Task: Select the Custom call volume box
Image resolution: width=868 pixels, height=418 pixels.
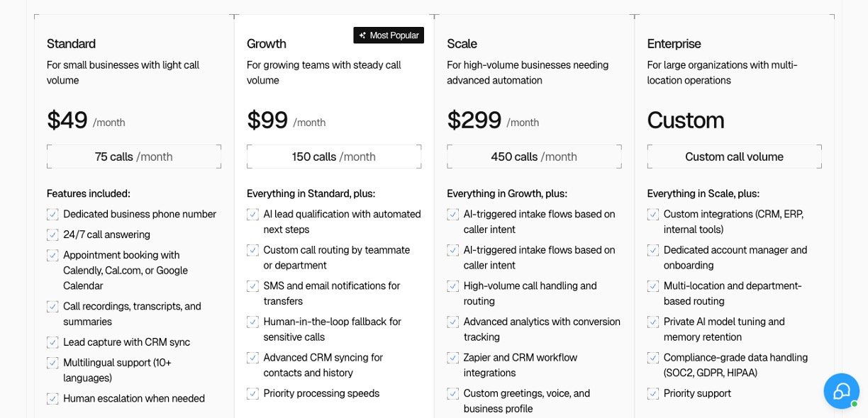Action: coord(734,157)
